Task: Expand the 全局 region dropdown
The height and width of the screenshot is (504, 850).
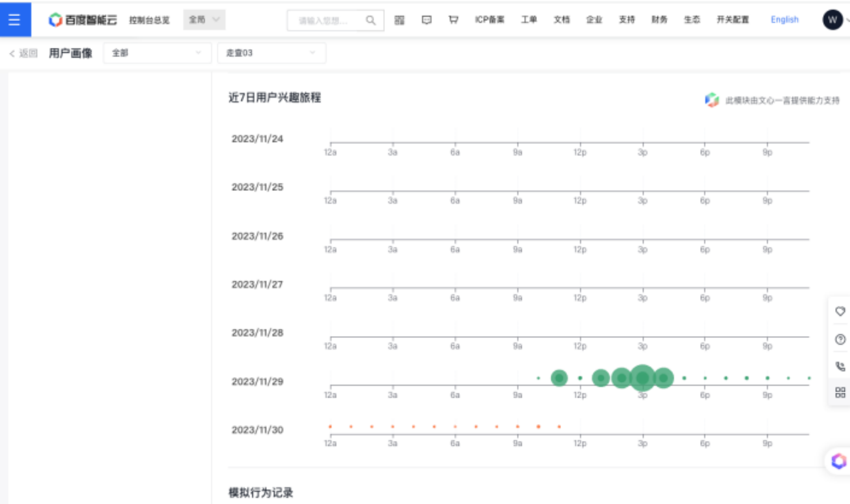Action: [x=204, y=20]
